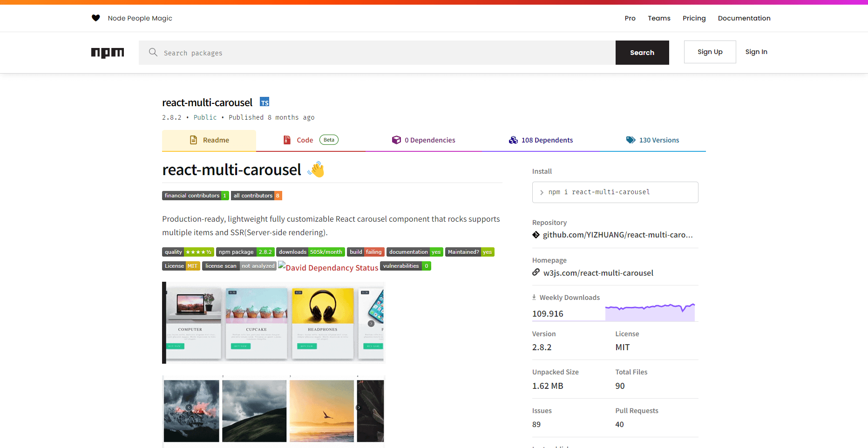Click the Versions tag icon

(x=631, y=140)
